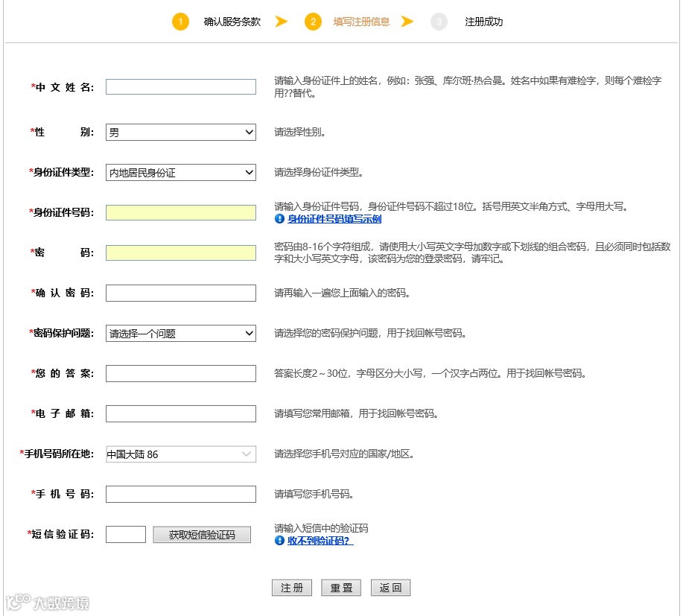Focus the 手机号码 input field
683x616 pixels.
pos(181,494)
